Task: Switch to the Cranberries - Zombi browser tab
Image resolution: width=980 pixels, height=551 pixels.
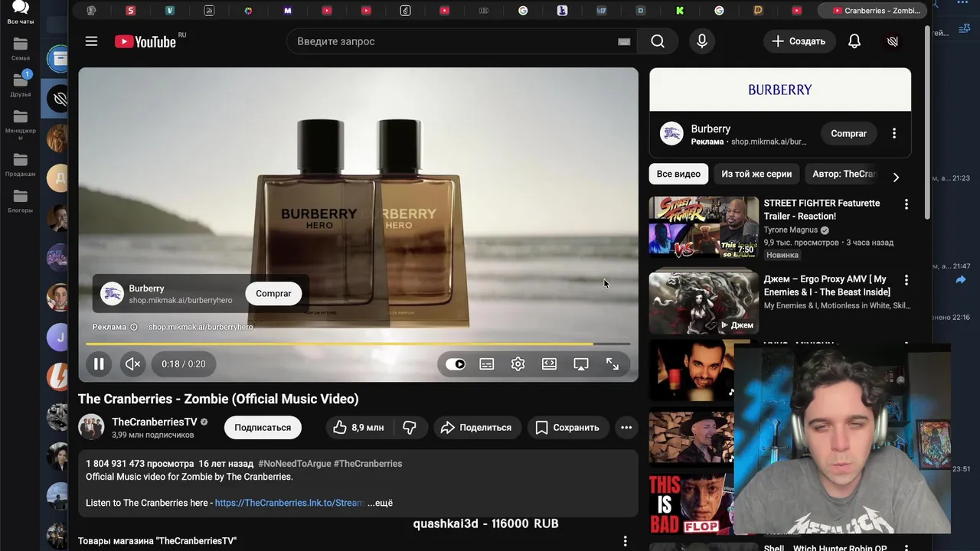Action: 873,11
